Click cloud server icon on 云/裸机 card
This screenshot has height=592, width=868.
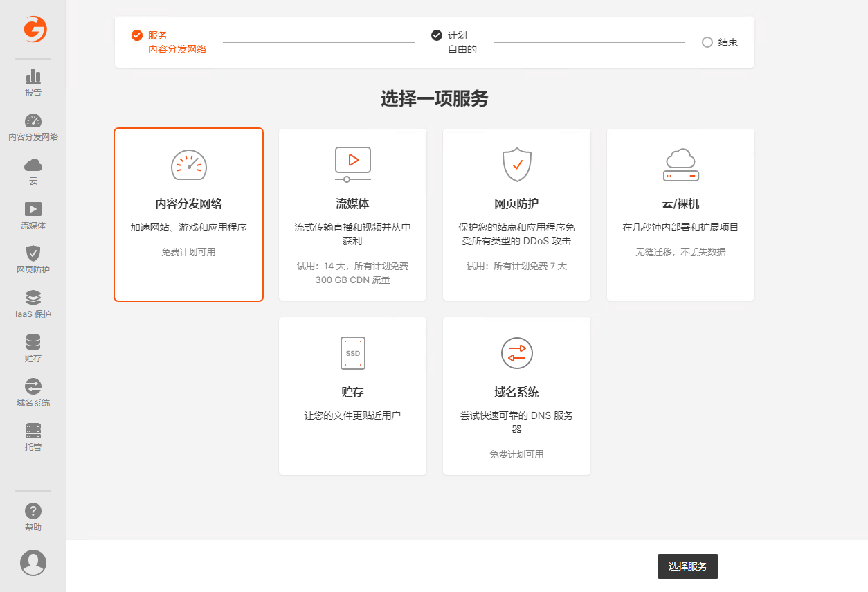click(x=681, y=165)
